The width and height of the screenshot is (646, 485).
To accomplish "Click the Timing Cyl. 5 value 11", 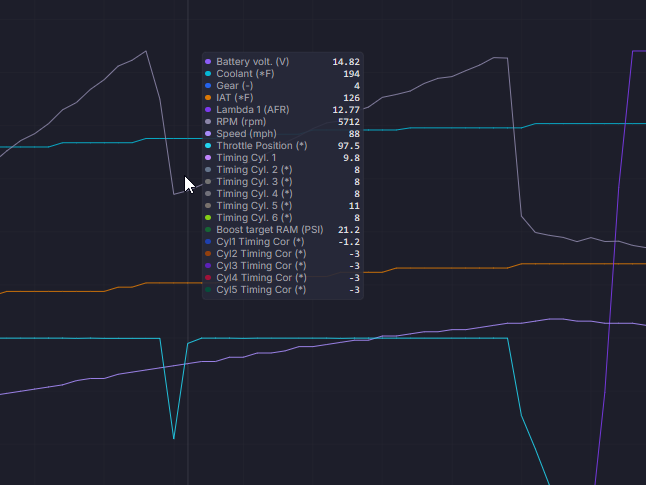I will 354,206.
